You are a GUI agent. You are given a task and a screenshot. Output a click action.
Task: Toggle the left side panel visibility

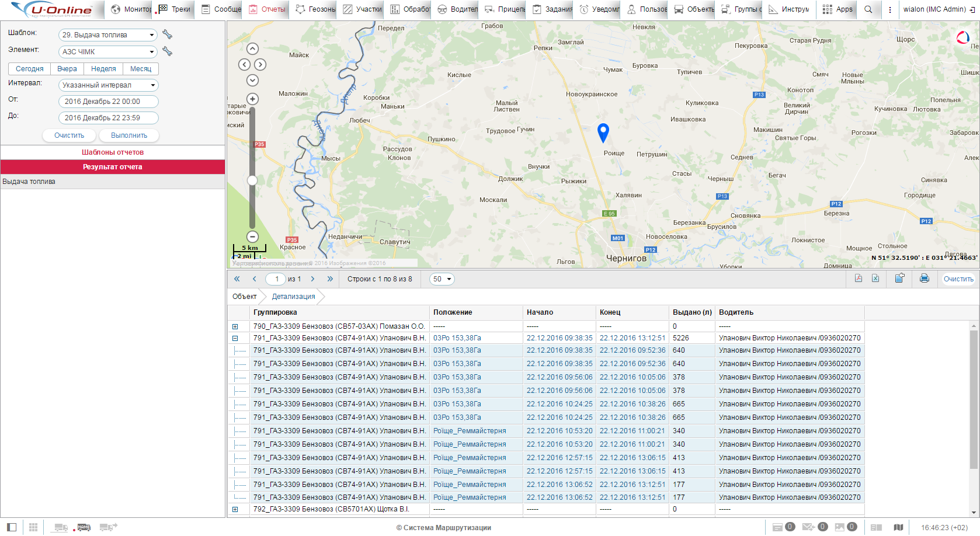point(12,527)
